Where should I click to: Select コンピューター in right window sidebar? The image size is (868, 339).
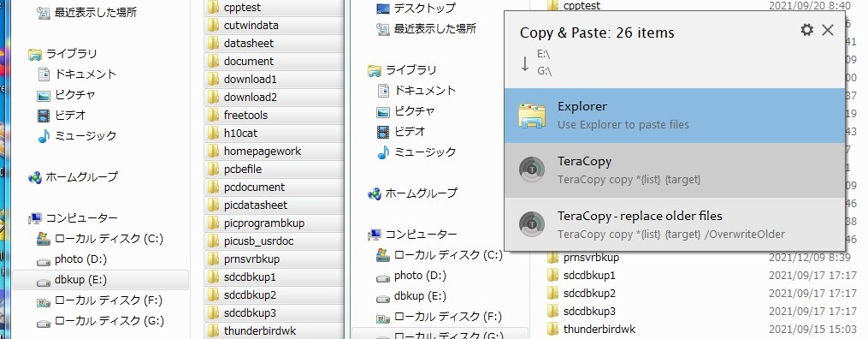(413, 235)
